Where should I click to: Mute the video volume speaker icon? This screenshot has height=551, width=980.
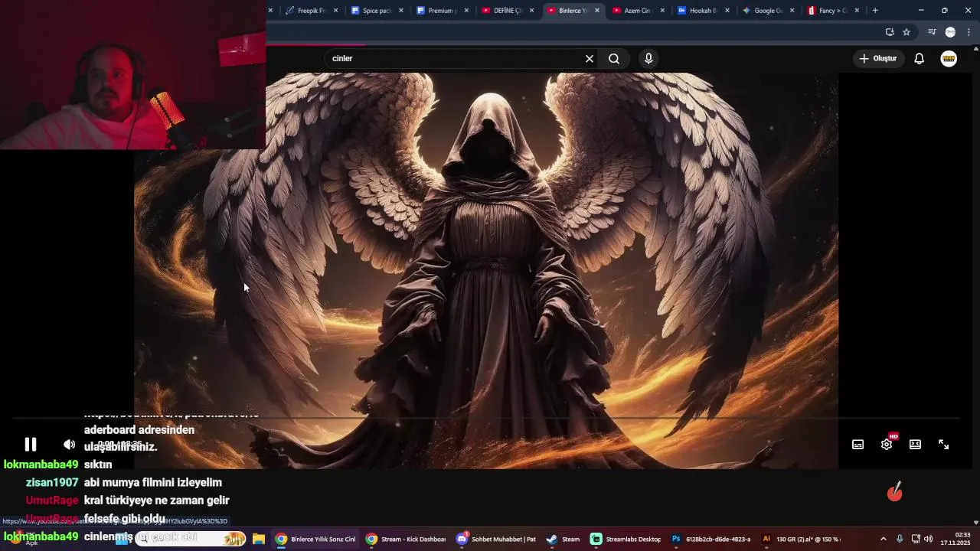coord(69,445)
